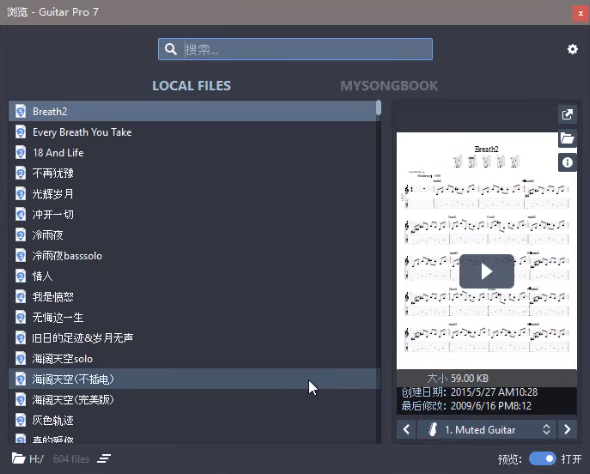590x474 pixels.
Task: Play the Breath2 preview
Action: pos(487,271)
